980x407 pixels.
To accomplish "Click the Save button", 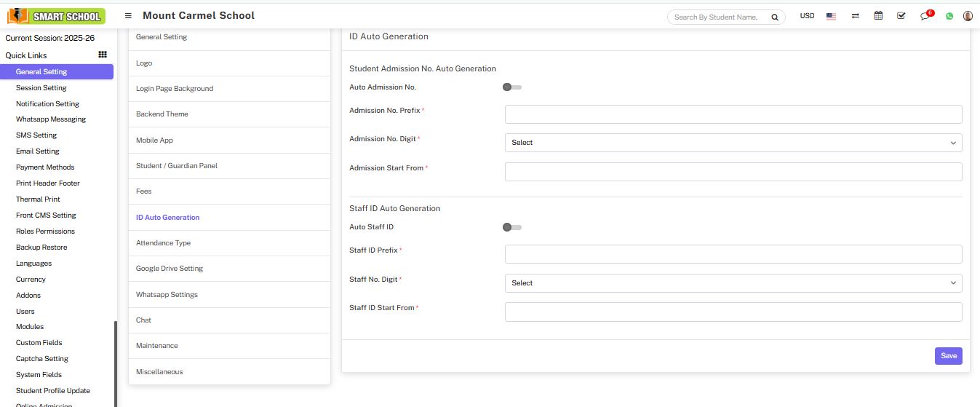I will click(948, 356).
